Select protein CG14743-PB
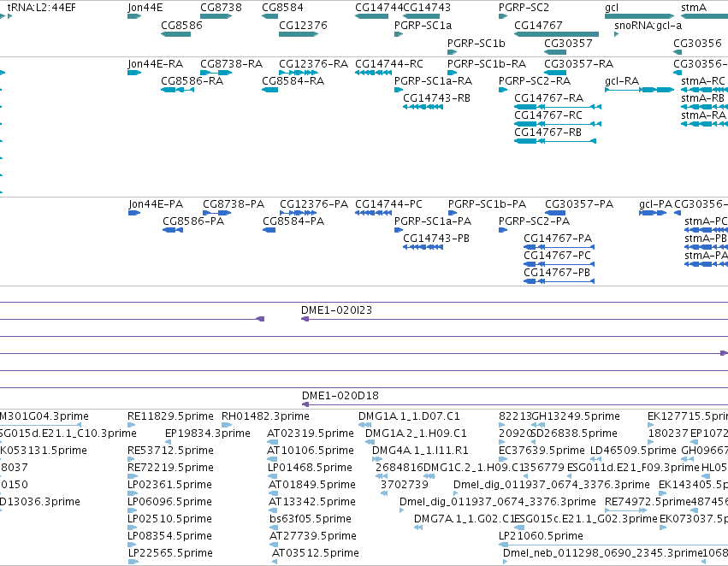Viewport: 728px width, 566px height. [x=436, y=239]
